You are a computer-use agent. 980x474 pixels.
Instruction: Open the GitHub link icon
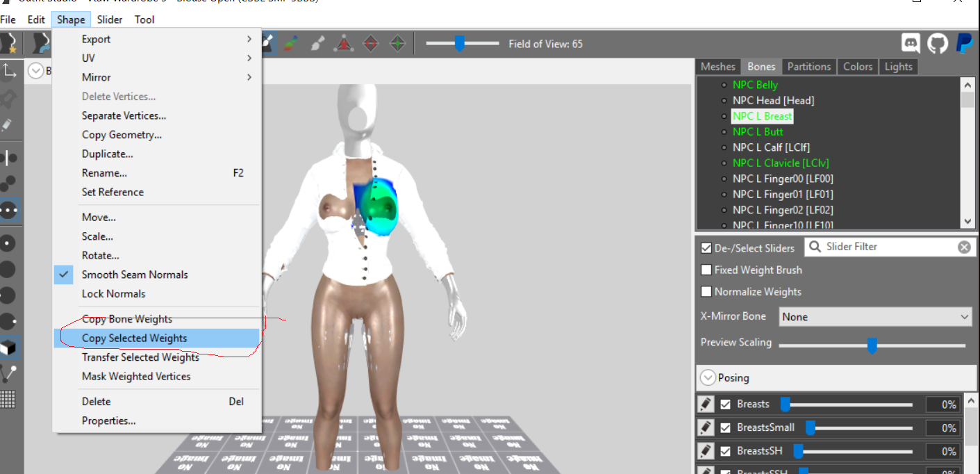pyautogui.click(x=938, y=43)
